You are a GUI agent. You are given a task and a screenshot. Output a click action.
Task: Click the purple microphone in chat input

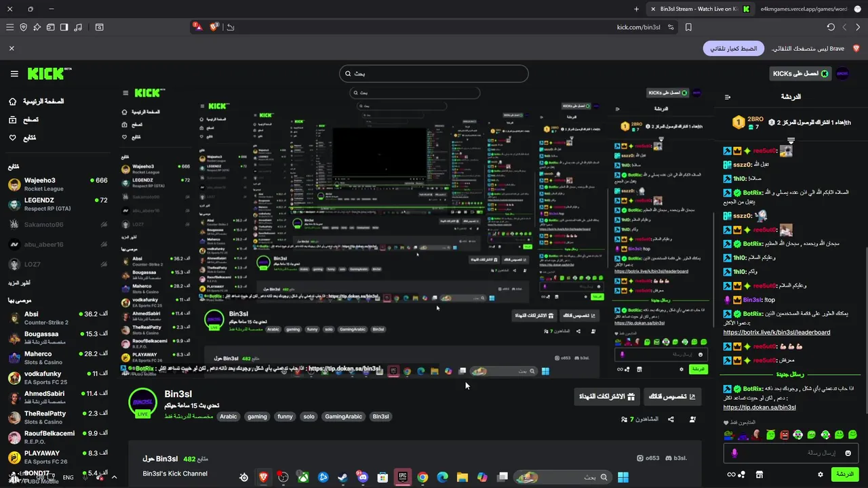(x=734, y=453)
